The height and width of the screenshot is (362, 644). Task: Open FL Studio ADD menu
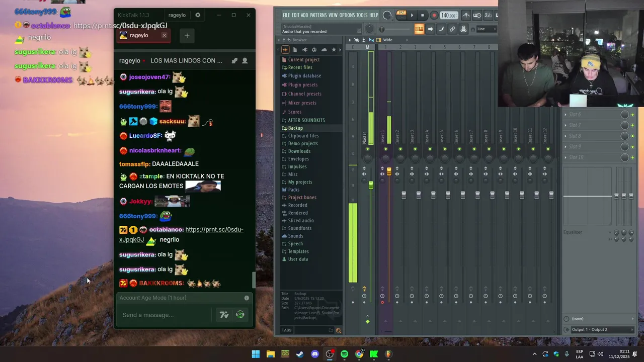click(304, 15)
